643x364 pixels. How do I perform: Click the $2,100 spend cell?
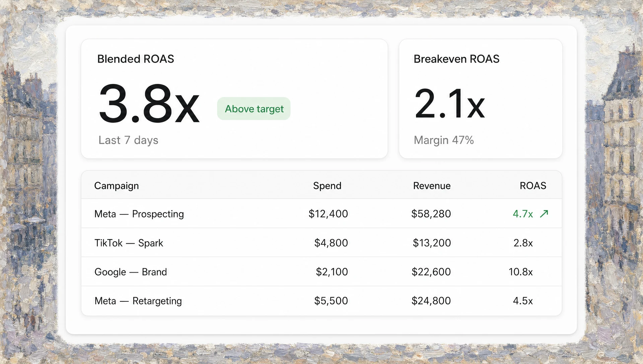click(332, 272)
